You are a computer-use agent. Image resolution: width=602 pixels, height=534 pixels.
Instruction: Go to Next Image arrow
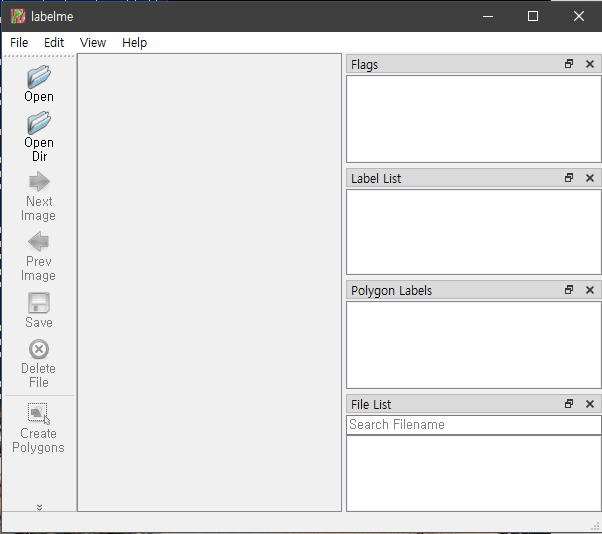pos(39,182)
